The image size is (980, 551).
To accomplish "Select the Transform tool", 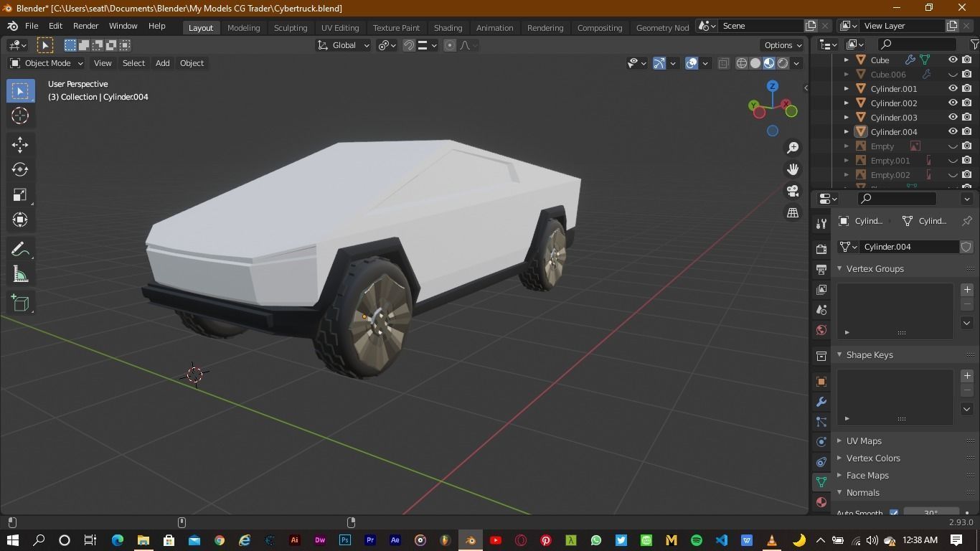I will (x=20, y=220).
